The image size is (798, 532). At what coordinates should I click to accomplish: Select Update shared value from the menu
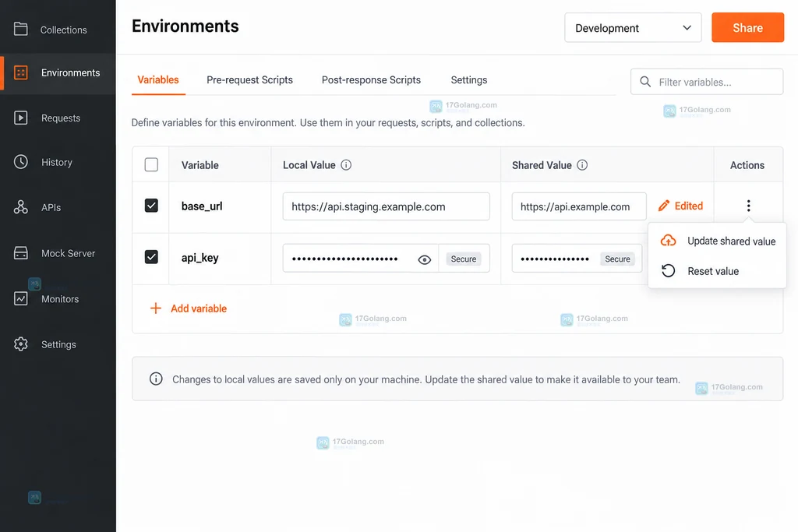pos(718,241)
